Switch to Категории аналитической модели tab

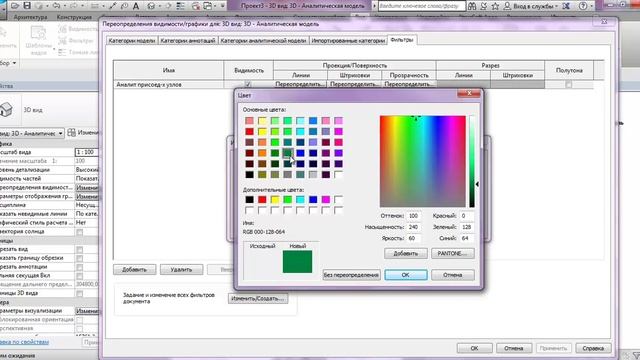(263, 41)
